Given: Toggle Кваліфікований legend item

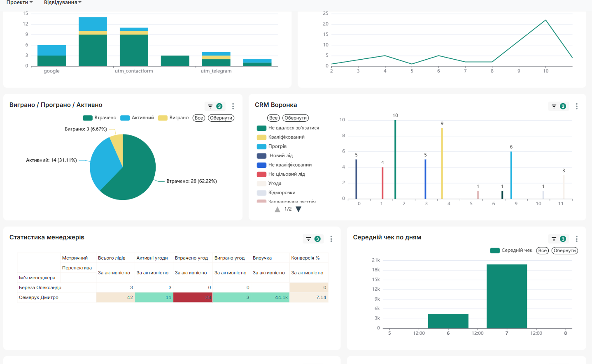Looking at the screenshot, I should coord(281,137).
